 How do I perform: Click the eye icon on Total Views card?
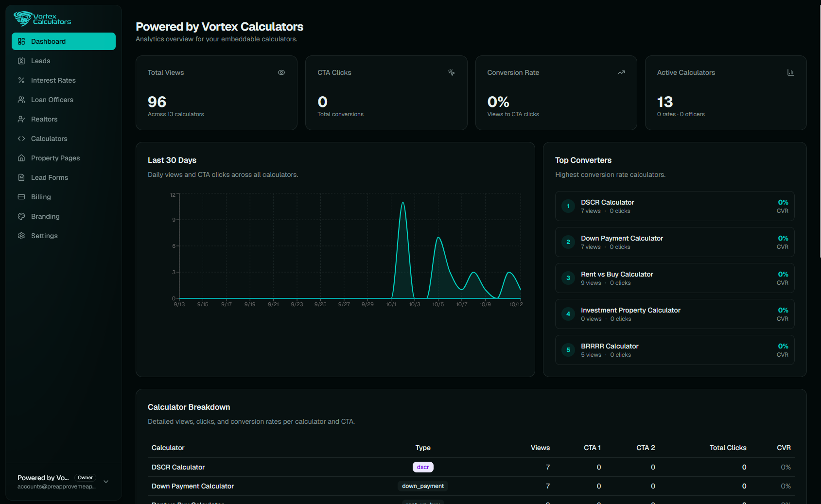point(281,72)
